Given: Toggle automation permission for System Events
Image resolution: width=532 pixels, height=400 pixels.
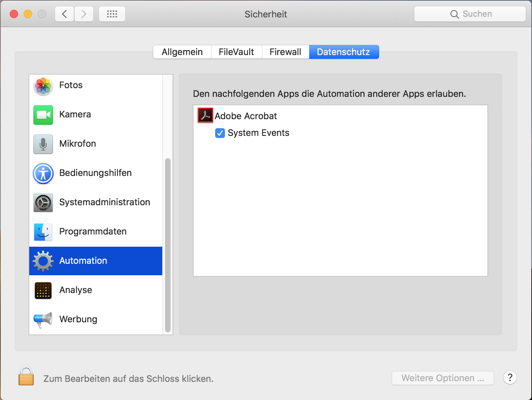Looking at the screenshot, I should tap(220, 133).
